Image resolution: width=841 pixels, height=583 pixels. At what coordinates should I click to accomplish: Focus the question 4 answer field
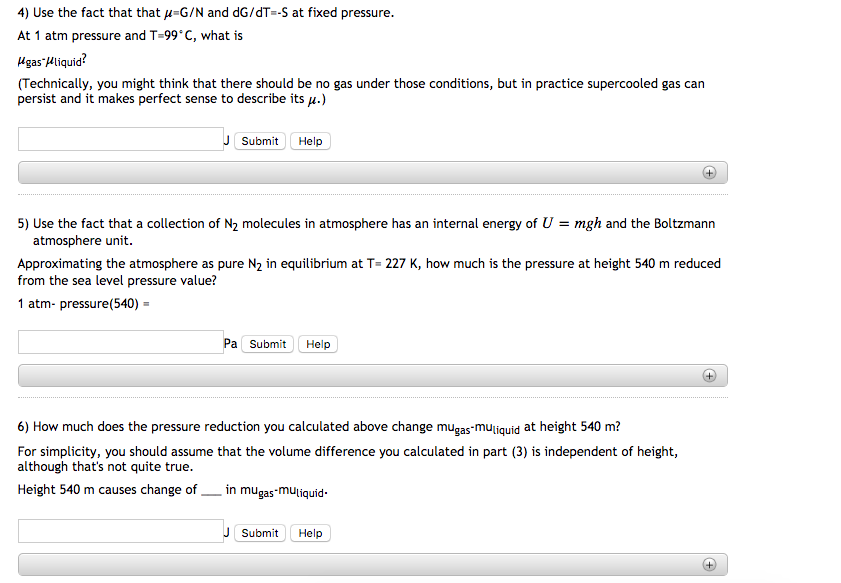click(x=120, y=140)
